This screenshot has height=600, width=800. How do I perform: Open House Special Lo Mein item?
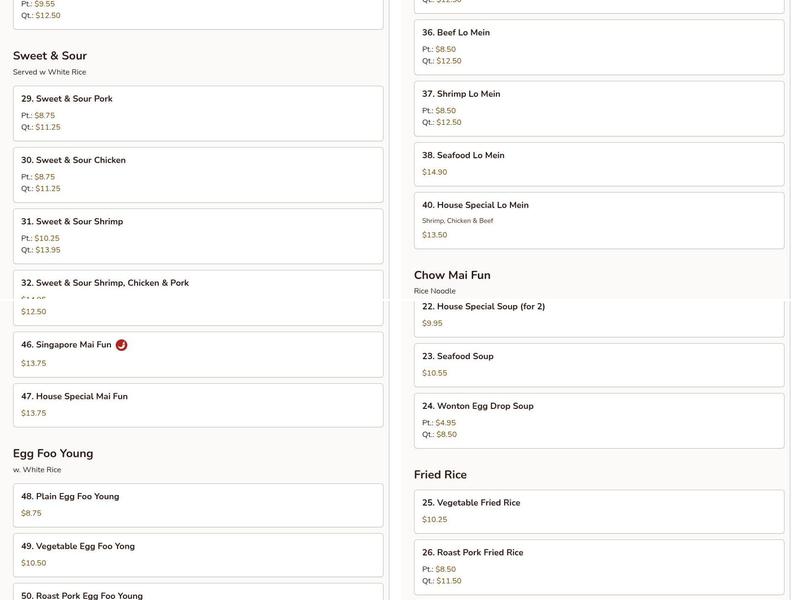pyautogui.click(x=598, y=221)
